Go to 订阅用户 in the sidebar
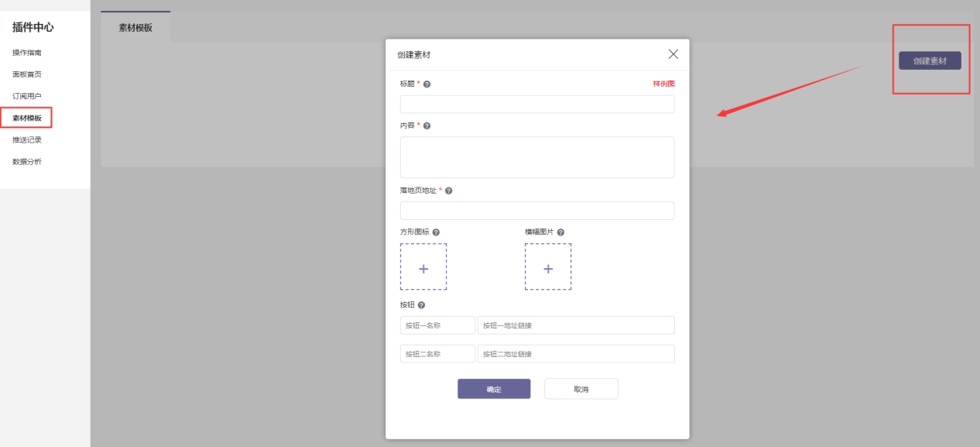Viewport: 980px width, 447px height. click(x=27, y=96)
